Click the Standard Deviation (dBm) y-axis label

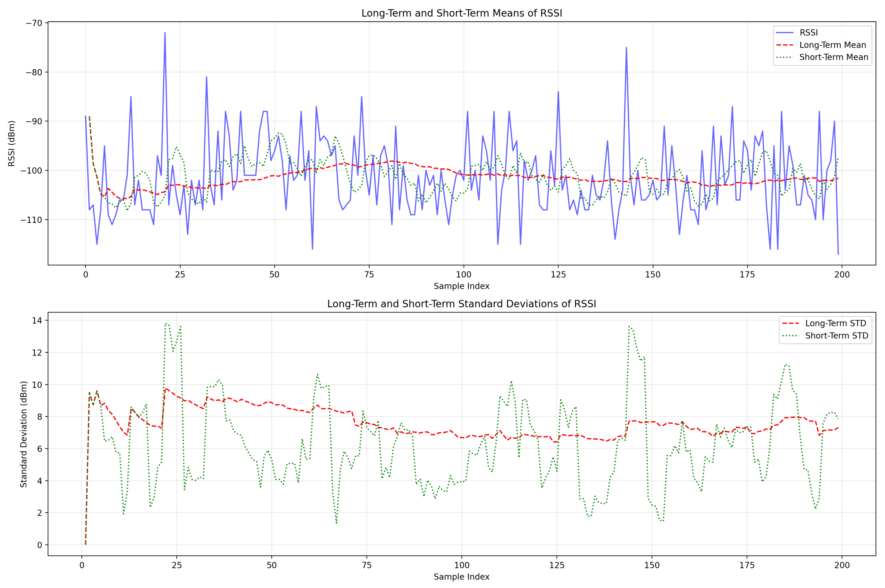click(x=24, y=434)
